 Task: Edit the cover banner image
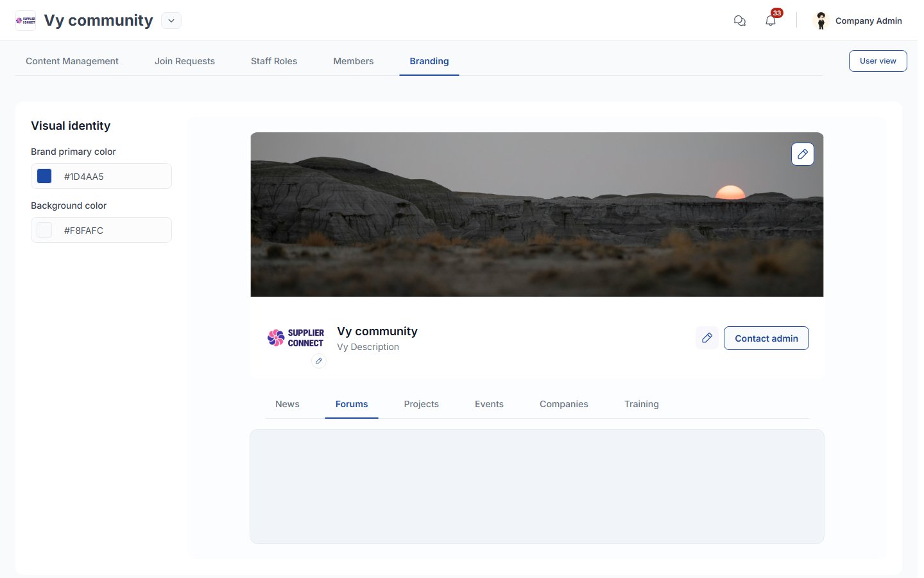(x=803, y=154)
